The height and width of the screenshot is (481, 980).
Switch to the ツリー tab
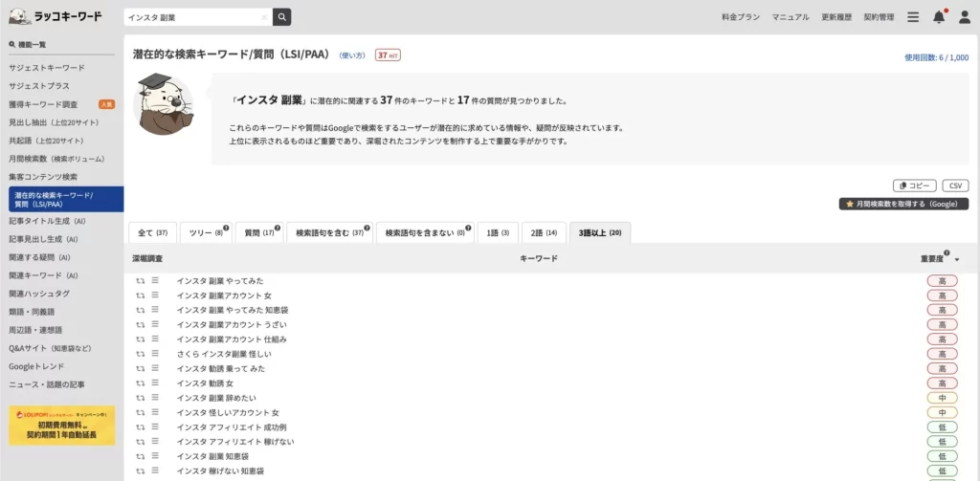205,232
